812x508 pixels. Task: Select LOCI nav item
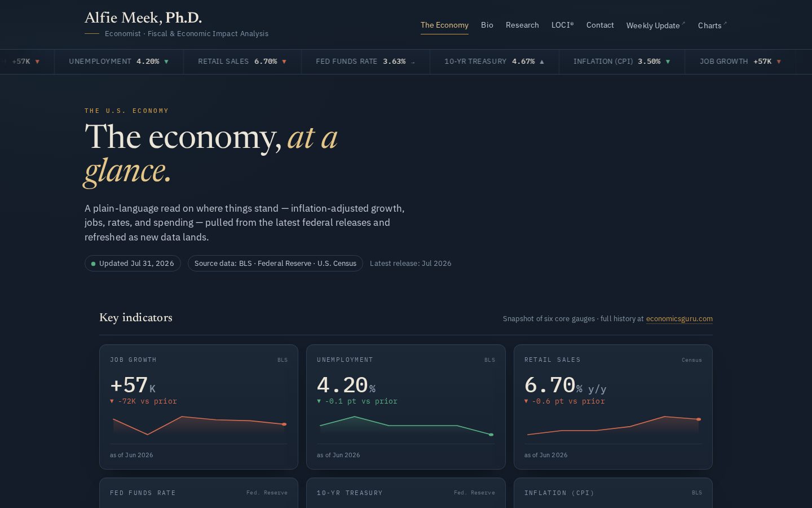coord(562,25)
